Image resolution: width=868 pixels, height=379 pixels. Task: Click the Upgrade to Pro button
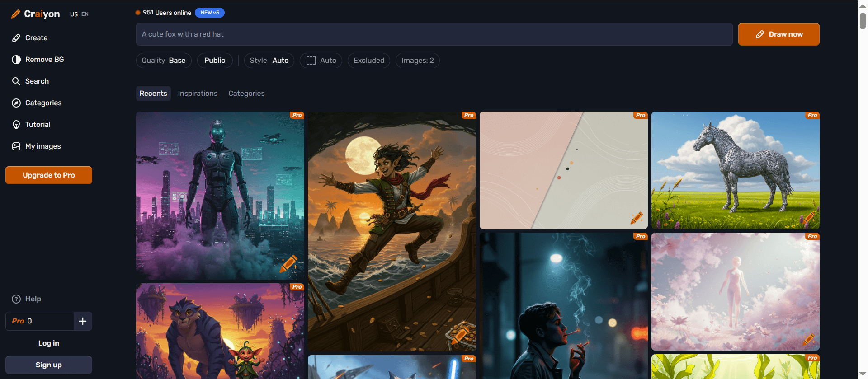pos(49,175)
